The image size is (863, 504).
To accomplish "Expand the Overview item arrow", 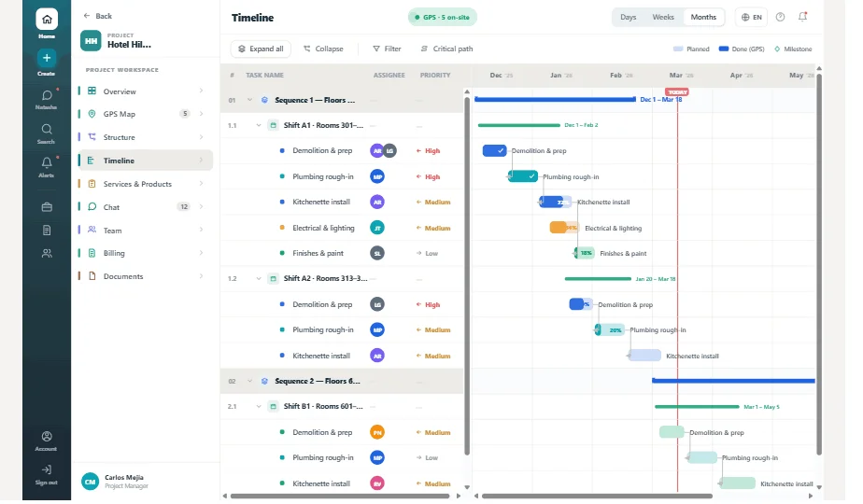I will (x=201, y=91).
